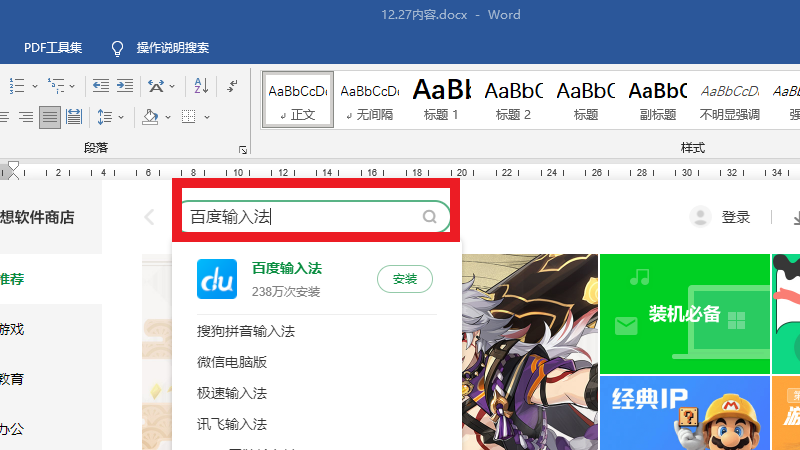Click the user avatar icon
The image size is (800, 450).
[701, 217]
